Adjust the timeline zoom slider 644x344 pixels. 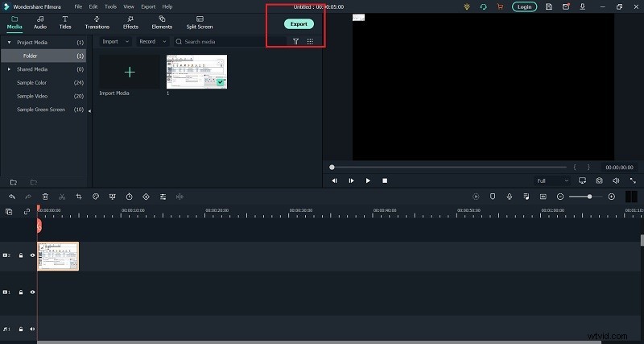(x=589, y=196)
